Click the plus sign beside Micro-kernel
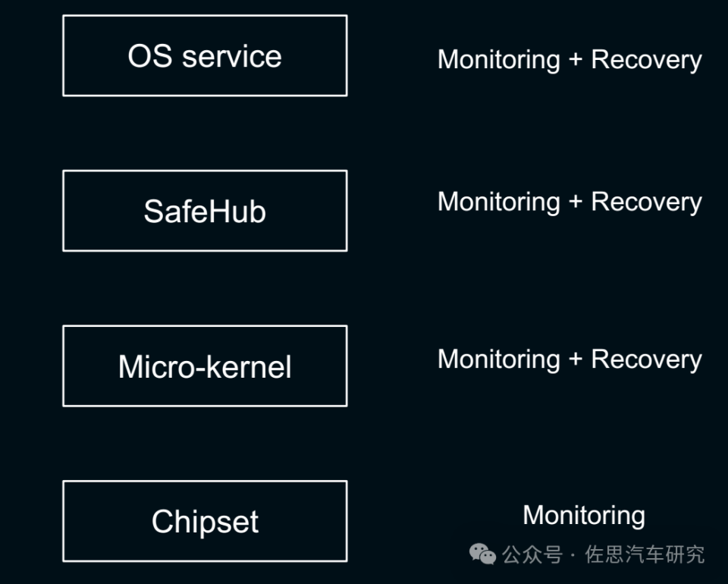This screenshot has height=584, width=728. (x=575, y=359)
